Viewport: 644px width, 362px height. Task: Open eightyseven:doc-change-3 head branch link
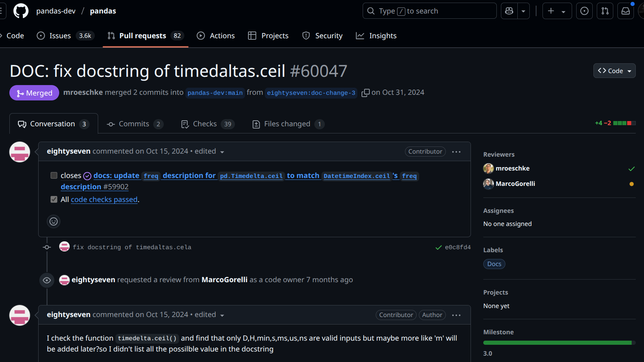(x=311, y=93)
